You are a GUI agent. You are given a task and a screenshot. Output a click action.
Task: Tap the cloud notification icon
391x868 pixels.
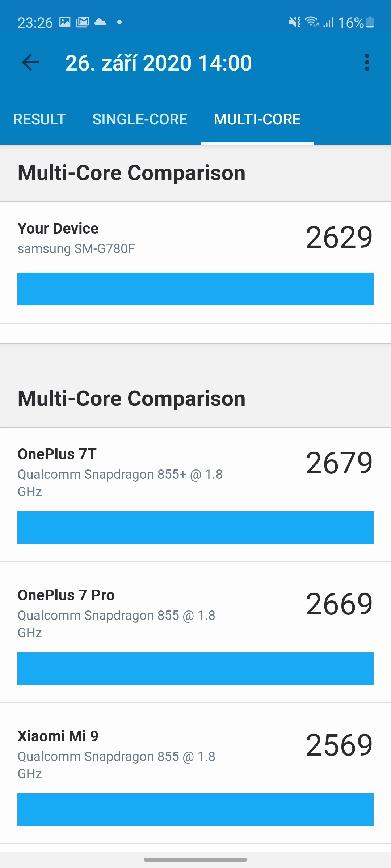(100, 22)
